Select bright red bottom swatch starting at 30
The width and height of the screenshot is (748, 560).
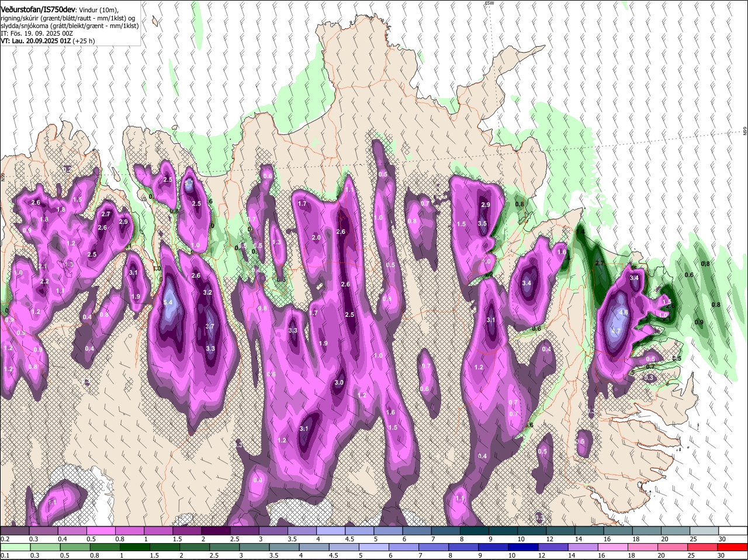click(733, 547)
